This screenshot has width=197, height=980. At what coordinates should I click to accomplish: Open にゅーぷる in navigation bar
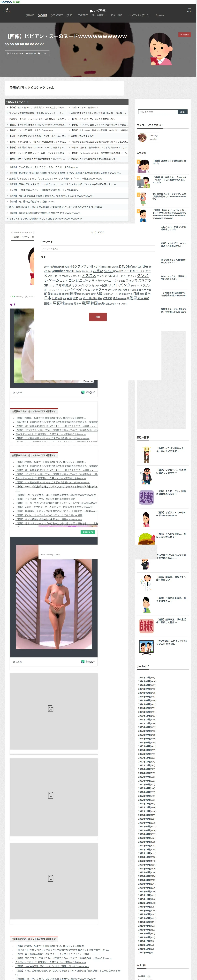point(117,15)
